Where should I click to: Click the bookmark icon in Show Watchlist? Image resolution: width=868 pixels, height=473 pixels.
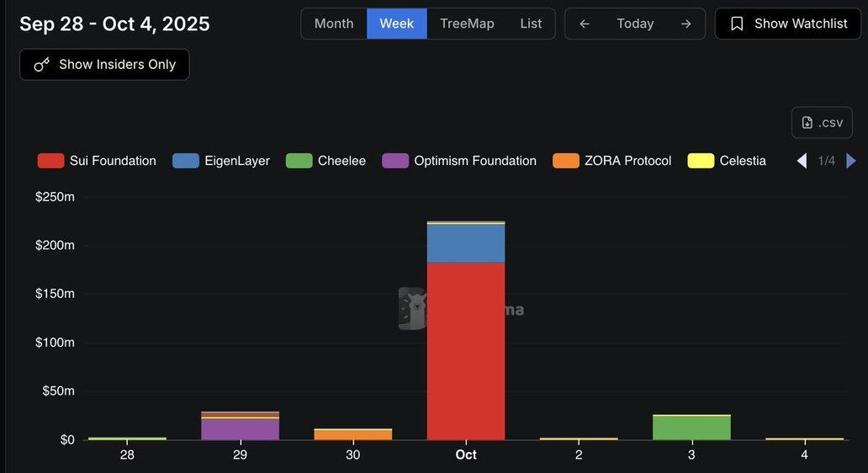tap(737, 24)
